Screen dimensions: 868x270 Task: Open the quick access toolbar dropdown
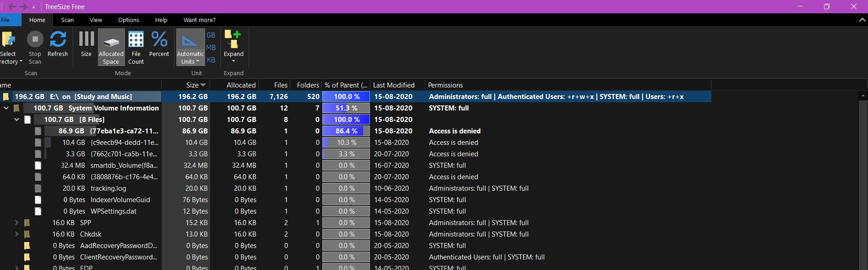(33, 7)
